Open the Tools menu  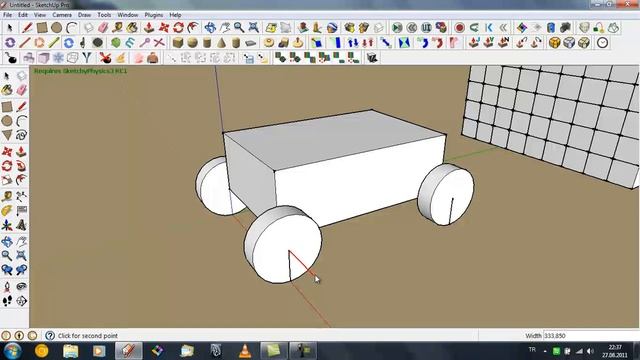(104, 15)
